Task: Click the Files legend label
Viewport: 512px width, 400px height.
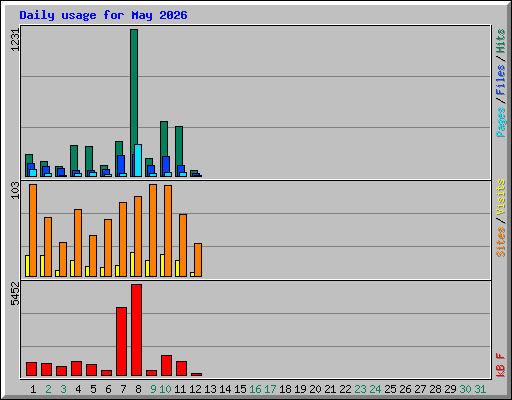Action: [501, 80]
